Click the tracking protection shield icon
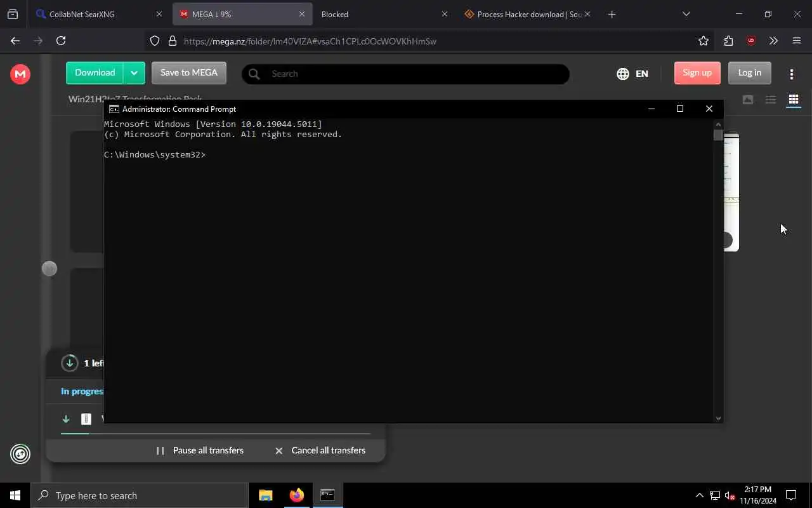The image size is (812, 508). click(x=155, y=41)
